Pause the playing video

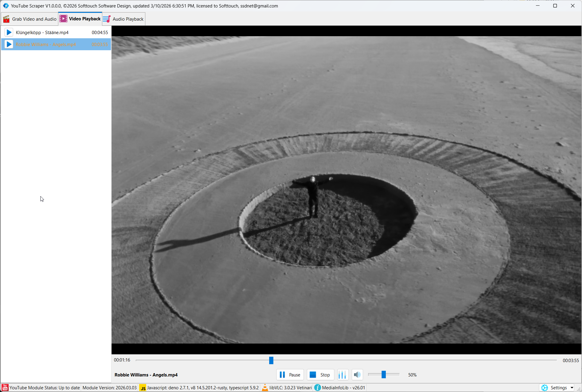[290, 375]
